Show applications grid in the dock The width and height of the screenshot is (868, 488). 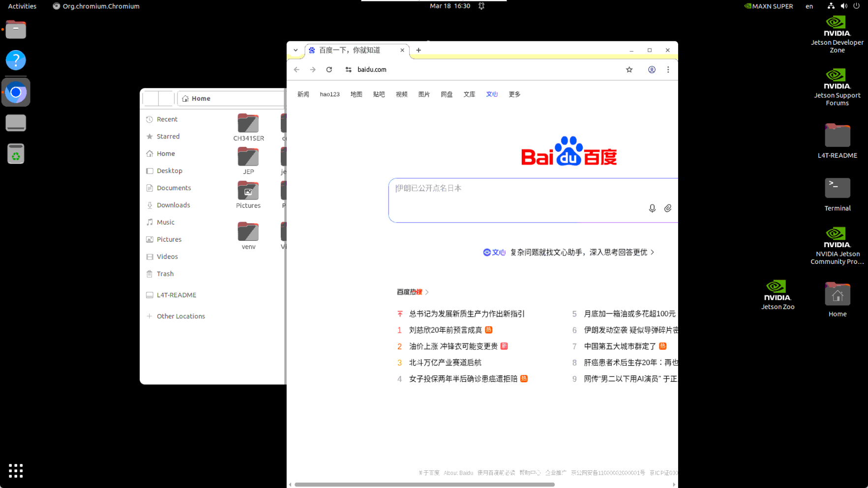16,470
